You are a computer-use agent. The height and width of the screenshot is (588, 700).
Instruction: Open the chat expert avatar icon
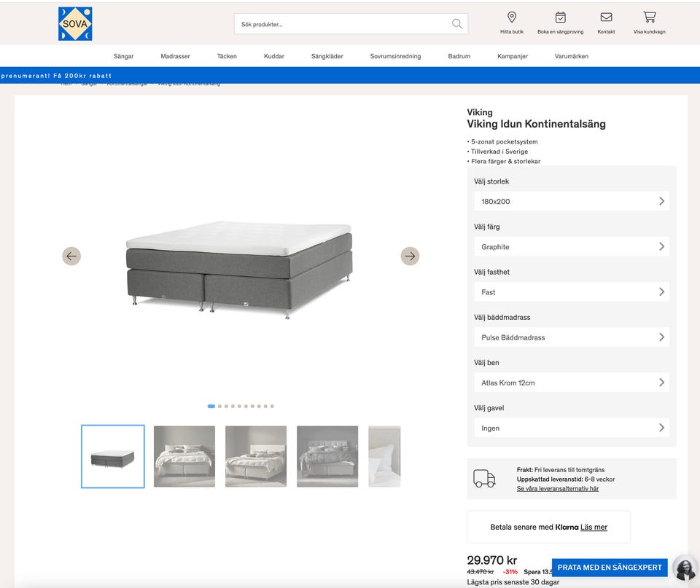[685, 568]
